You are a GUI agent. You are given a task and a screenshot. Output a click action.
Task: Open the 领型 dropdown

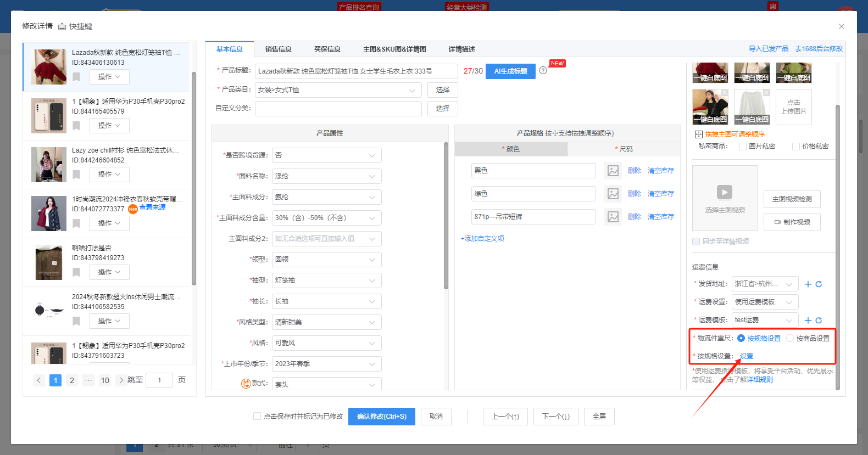coord(327,260)
